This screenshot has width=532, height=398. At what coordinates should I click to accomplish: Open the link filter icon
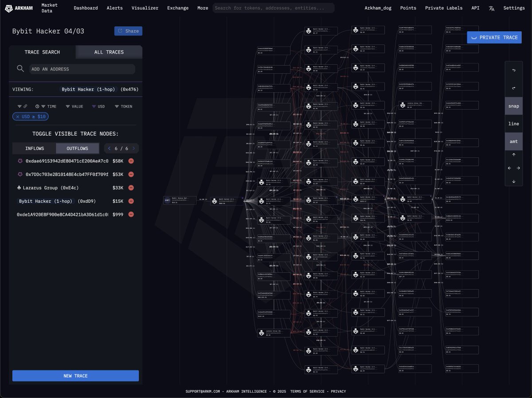click(22, 106)
